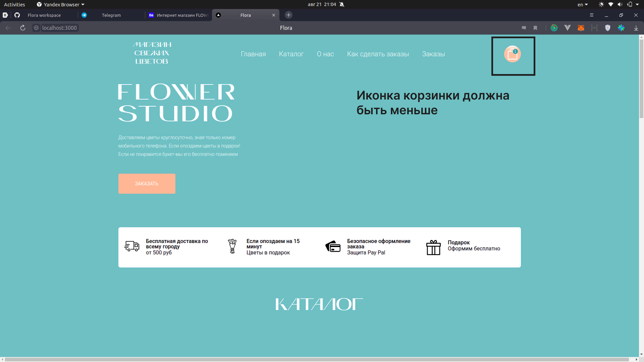Image resolution: width=644 pixels, height=362 pixels.
Task: Switch to the Telegram tab
Action: point(111,15)
